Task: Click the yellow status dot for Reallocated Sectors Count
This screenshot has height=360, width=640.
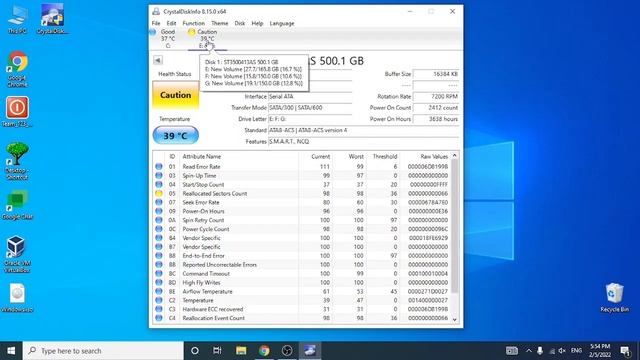Action: (x=159, y=193)
